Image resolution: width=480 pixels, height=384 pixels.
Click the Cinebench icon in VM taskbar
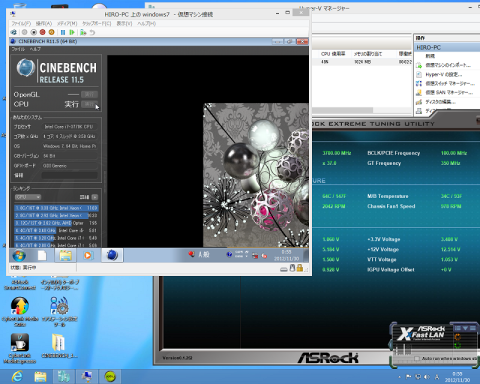(x=112, y=255)
